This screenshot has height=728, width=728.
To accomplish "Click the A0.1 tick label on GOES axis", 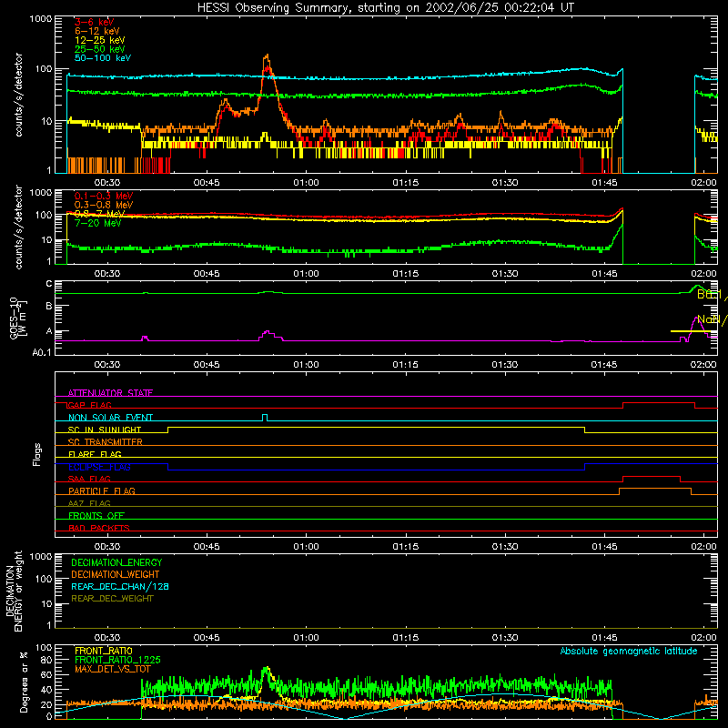I will click(42, 352).
